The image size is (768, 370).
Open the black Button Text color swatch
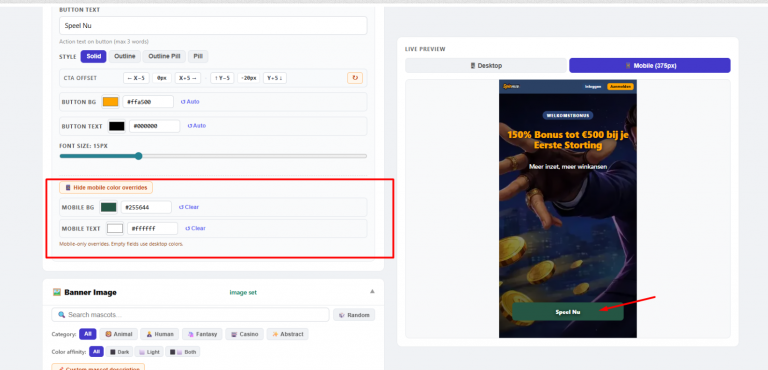(117, 126)
